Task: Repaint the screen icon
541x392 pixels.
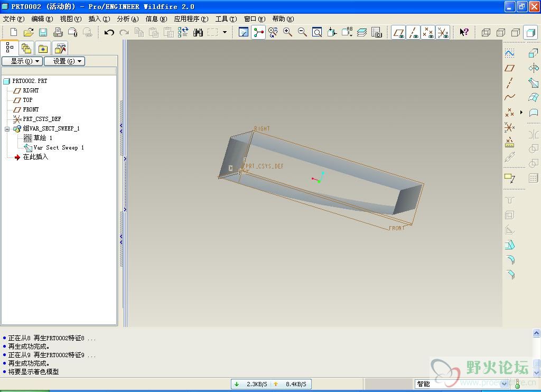Action: click(243, 32)
